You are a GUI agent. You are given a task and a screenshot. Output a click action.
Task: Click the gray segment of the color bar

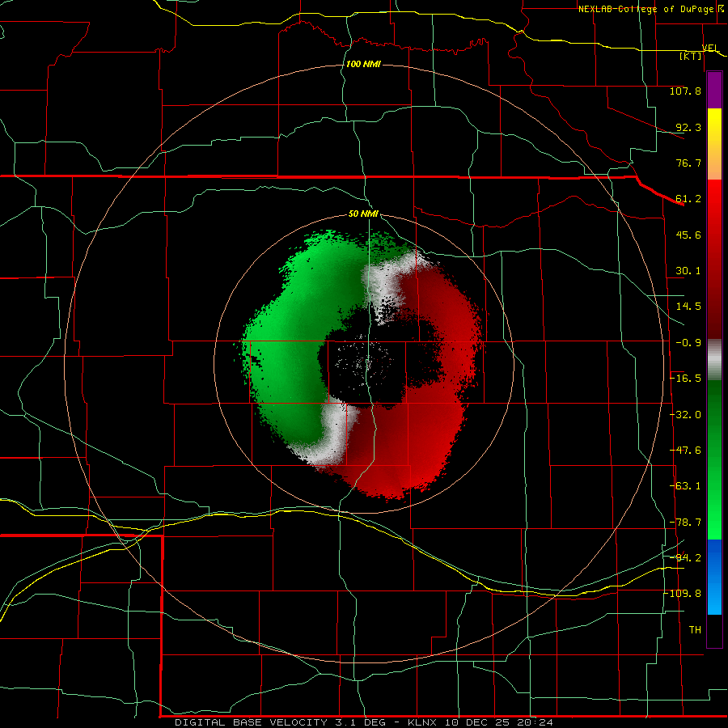tap(714, 360)
